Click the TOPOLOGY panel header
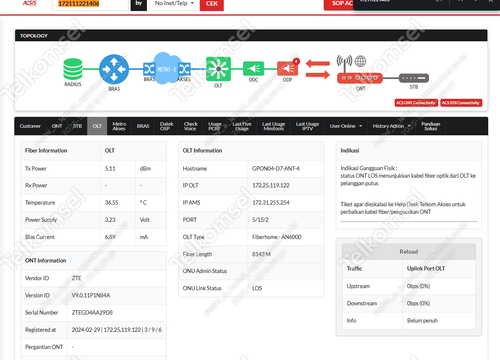Screen dimensions: 500x360 coord(251,35)
